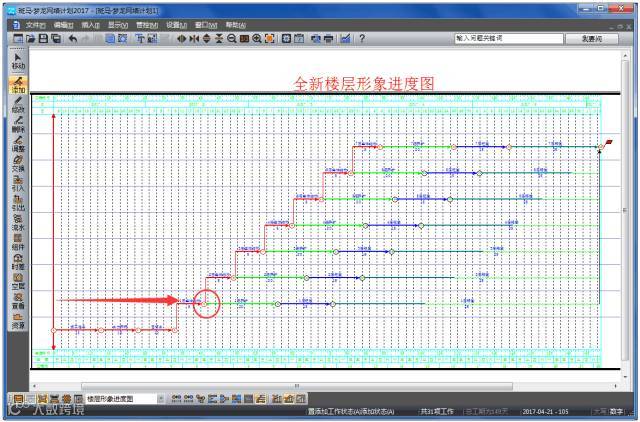Select the 引入 (import) tool

18,184
